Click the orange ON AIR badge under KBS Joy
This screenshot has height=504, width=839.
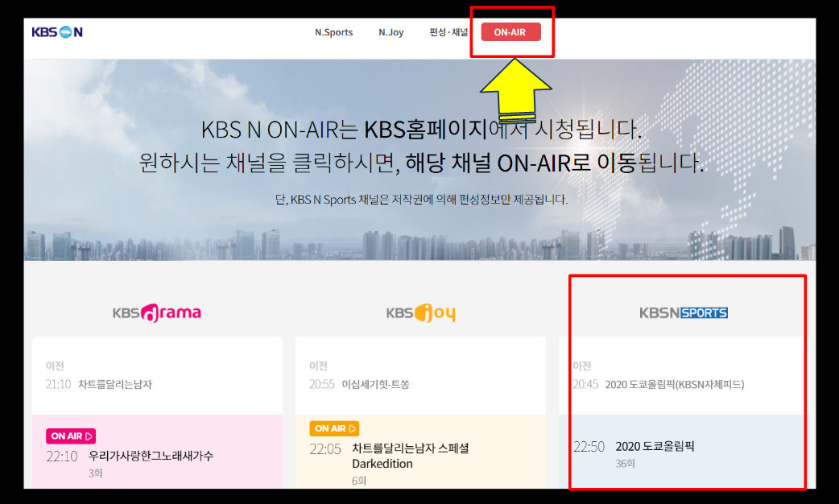(x=334, y=428)
